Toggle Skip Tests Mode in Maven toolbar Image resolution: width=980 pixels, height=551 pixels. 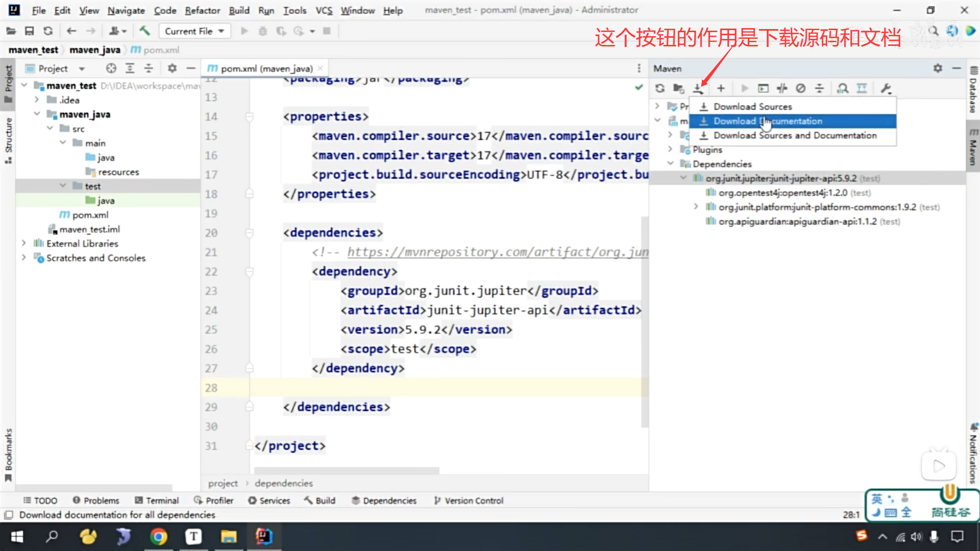click(801, 88)
